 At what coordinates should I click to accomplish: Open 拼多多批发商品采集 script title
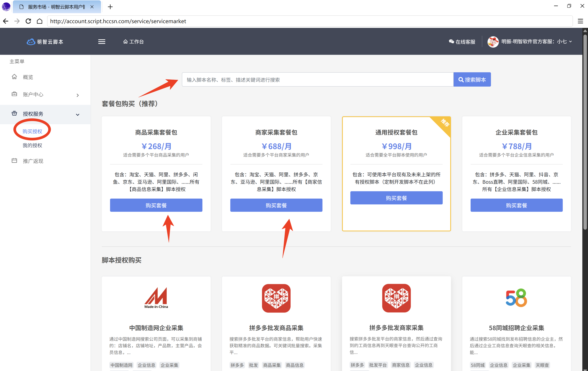click(276, 328)
